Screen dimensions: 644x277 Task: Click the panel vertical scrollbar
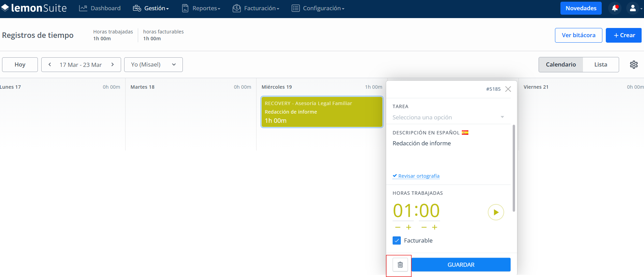tap(514, 168)
